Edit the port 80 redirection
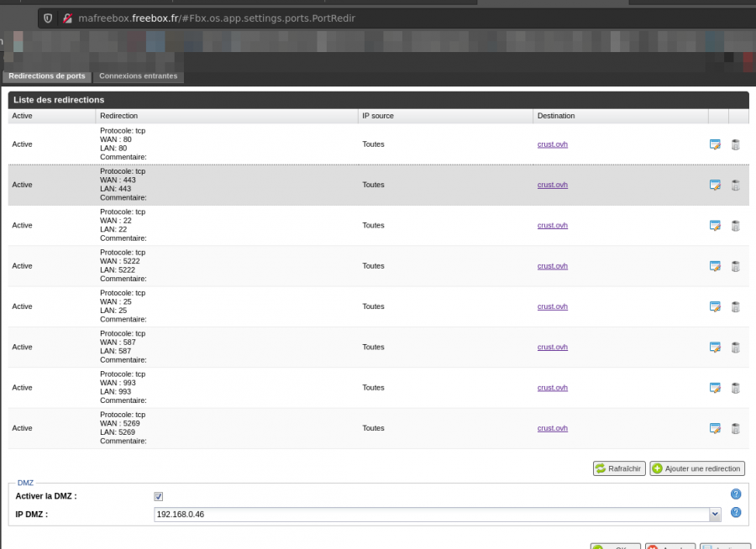 pyautogui.click(x=715, y=144)
